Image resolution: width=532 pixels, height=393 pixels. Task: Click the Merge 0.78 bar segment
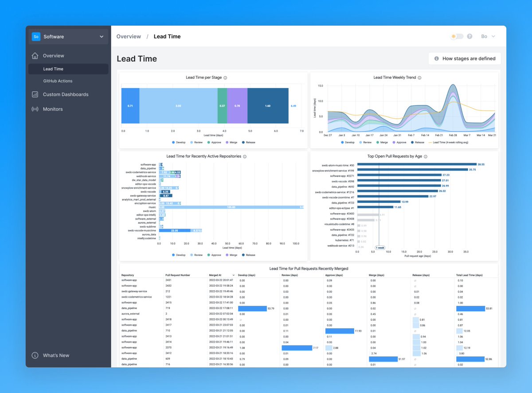pyautogui.click(x=237, y=106)
